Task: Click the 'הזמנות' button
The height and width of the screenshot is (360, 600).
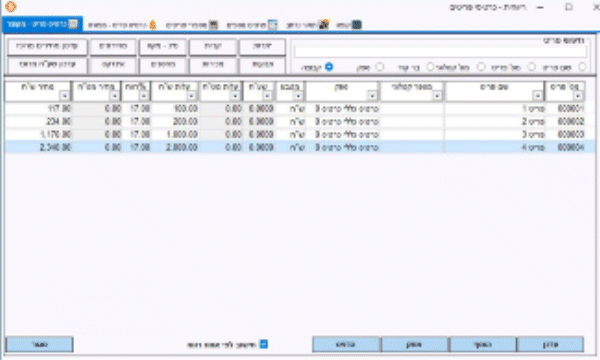Action: [262, 65]
